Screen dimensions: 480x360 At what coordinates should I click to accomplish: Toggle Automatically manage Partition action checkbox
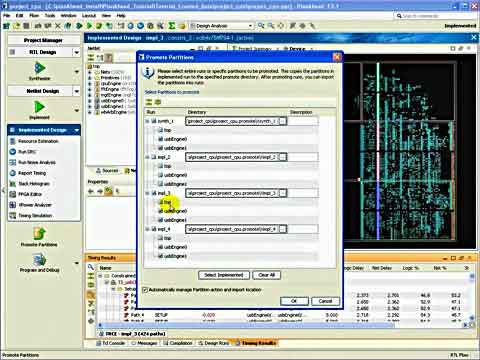[x=145, y=290]
